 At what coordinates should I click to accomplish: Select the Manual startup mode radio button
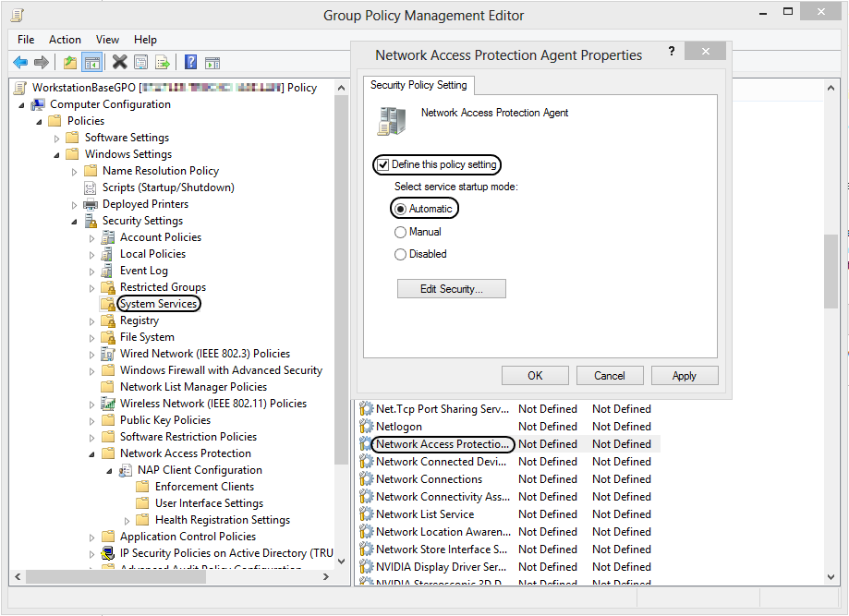tap(400, 232)
